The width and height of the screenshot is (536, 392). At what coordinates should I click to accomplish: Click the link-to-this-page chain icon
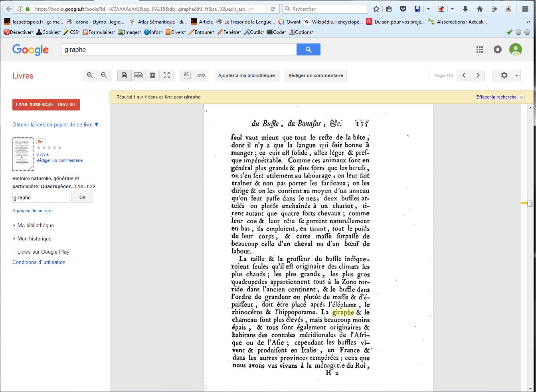(x=201, y=75)
